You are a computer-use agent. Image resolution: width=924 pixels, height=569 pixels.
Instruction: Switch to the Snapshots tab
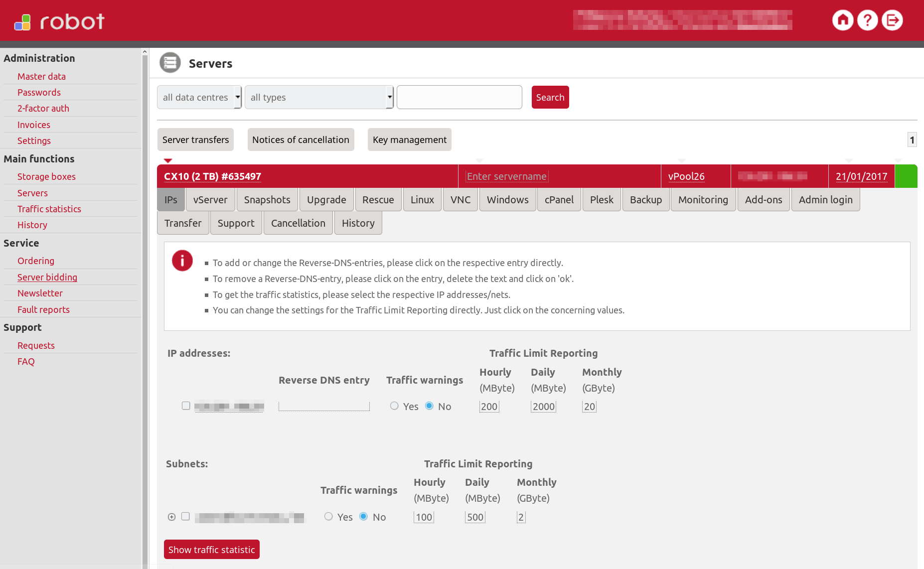(x=267, y=200)
